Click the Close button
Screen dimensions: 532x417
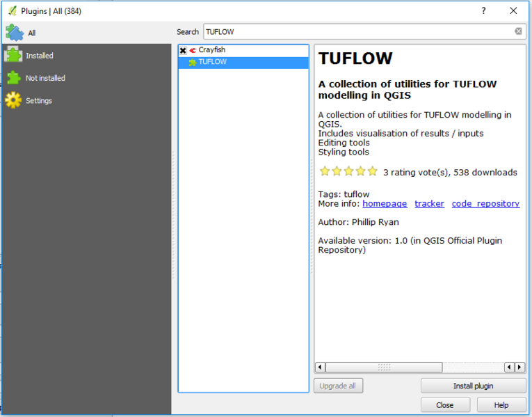point(445,405)
